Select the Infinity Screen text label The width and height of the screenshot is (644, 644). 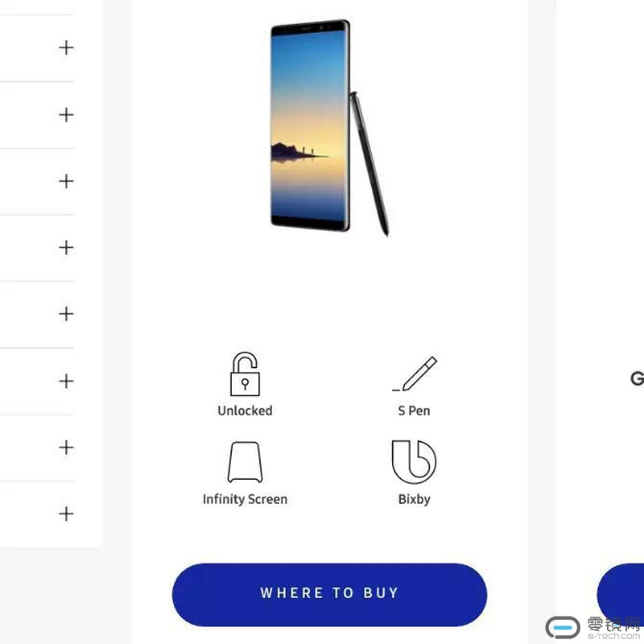245,499
